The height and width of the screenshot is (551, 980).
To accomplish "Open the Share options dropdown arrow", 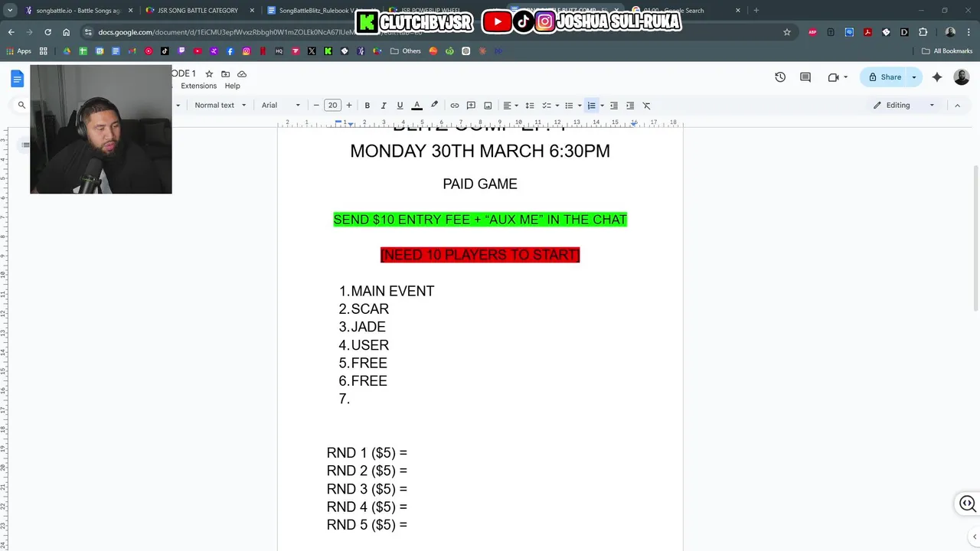I will click(913, 77).
